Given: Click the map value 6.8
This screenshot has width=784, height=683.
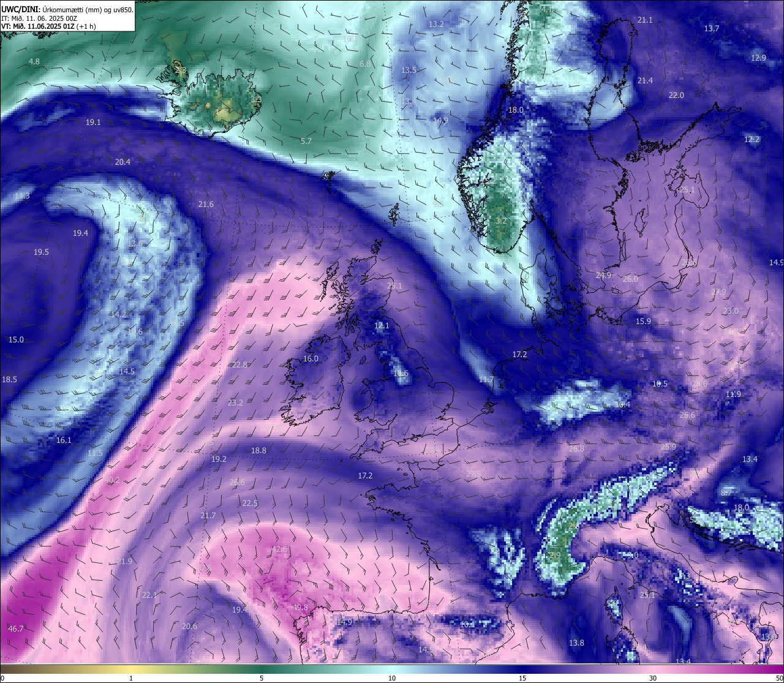Looking at the screenshot, I should pos(365,64).
